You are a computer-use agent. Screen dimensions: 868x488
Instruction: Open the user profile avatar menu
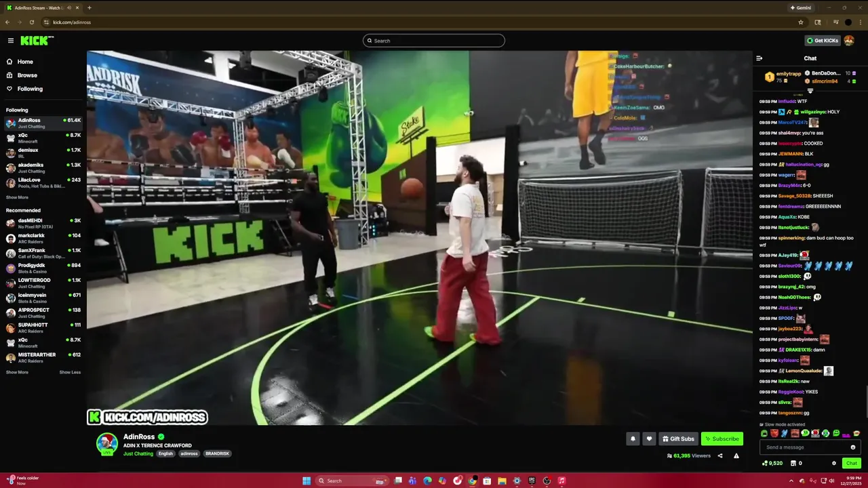(849, 41)
